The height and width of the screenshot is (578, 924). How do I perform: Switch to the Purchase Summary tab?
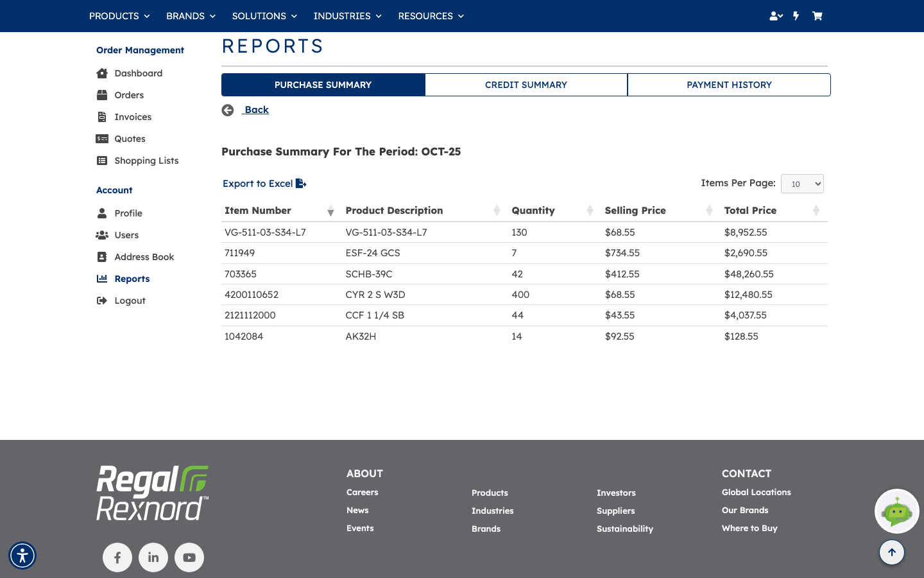pyautogui.click(x=323, y=85)
